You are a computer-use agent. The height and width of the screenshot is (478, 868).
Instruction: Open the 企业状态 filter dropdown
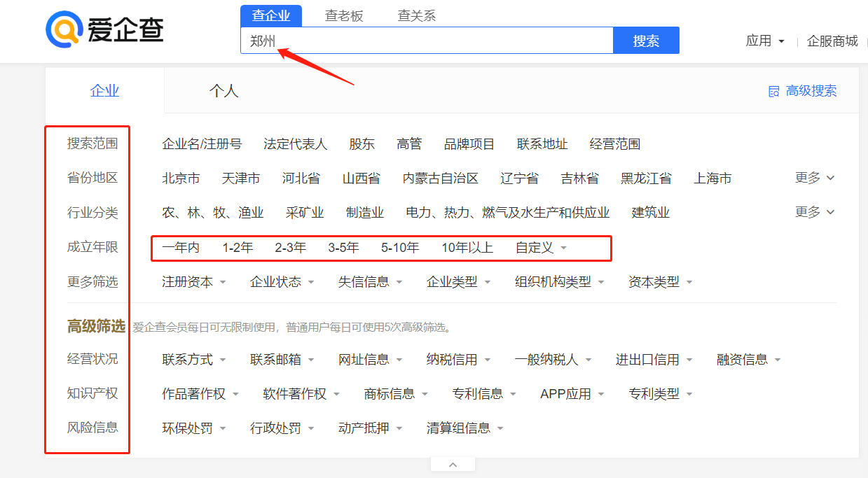[282, 282]
